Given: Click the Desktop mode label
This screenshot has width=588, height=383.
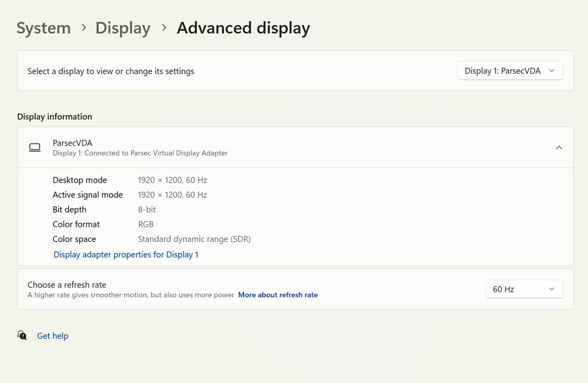Looking at the screenshot, I should (80, 180).
